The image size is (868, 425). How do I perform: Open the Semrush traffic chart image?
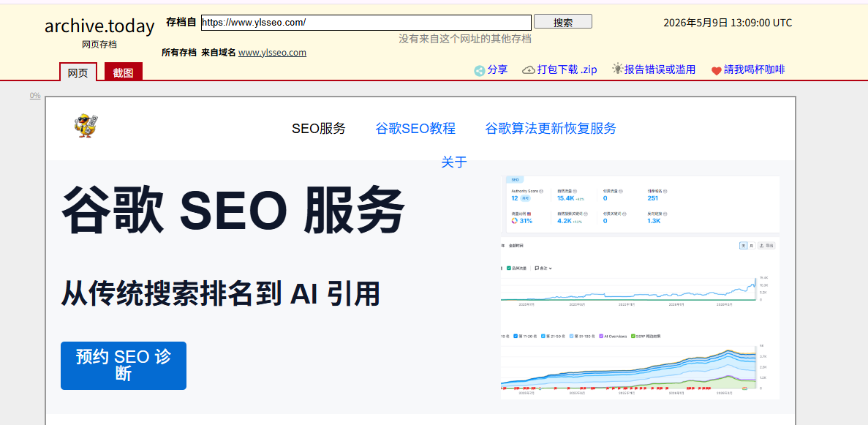pyautogui.click(x=640, y=287)
